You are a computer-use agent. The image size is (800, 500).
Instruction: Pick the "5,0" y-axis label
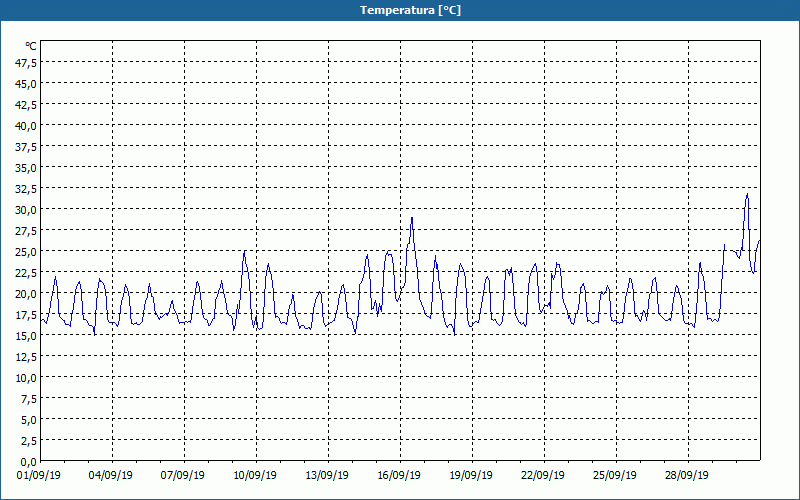28,420
